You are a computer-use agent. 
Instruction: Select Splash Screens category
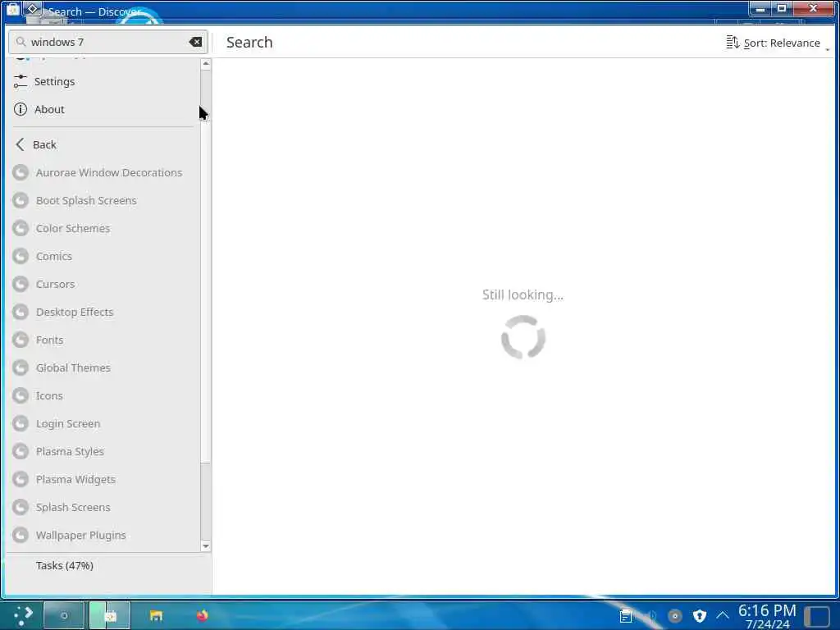click(102, 507)
